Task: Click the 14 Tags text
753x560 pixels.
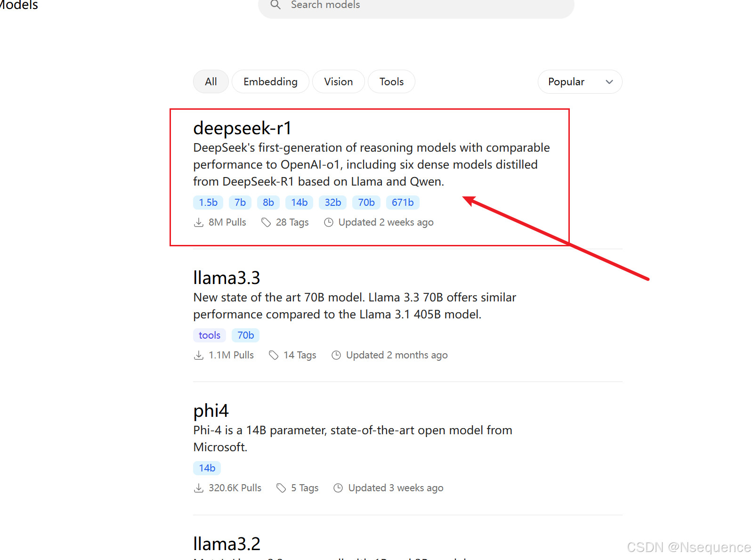Action: point(300,355)
